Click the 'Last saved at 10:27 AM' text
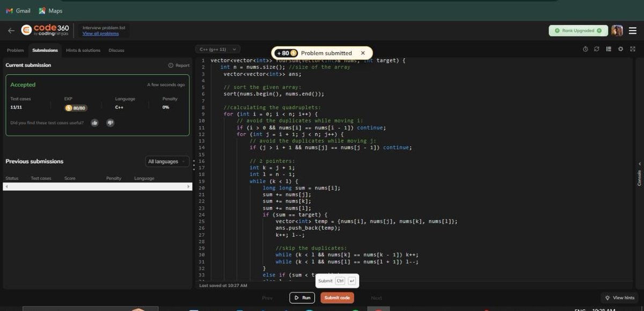 [223, 286]
